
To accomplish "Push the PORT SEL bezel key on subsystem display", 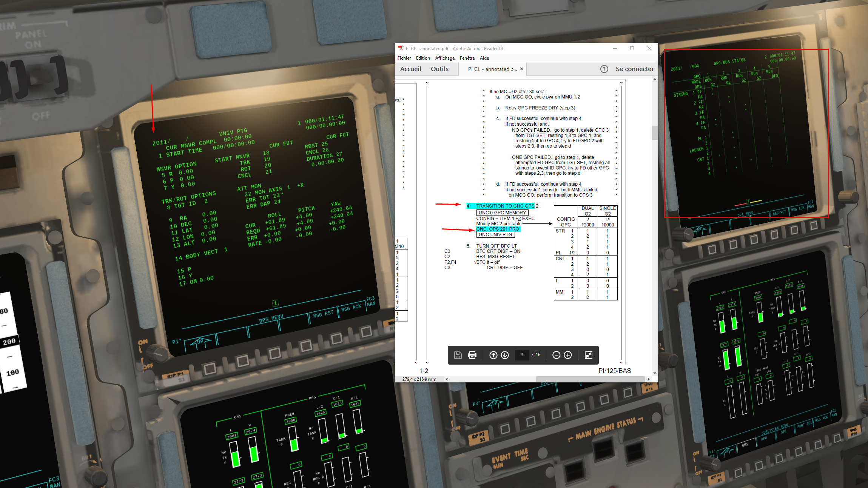I will [x=818, y=445].
